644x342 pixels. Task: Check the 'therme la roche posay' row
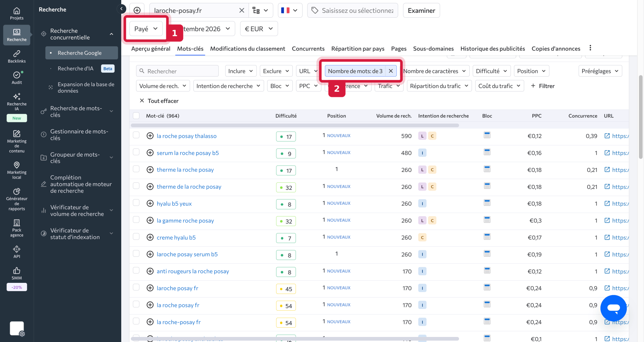136,169
